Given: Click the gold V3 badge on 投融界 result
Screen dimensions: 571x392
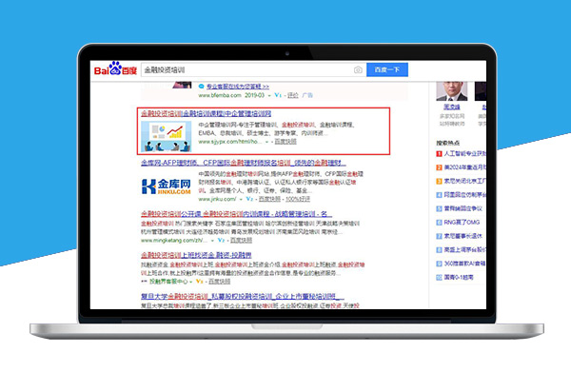Looking at the screenshot, I should 199,282.
